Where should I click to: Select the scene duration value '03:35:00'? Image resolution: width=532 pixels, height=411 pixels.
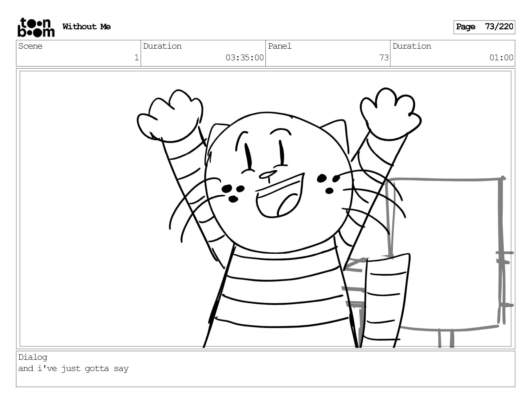coord(245,58)
